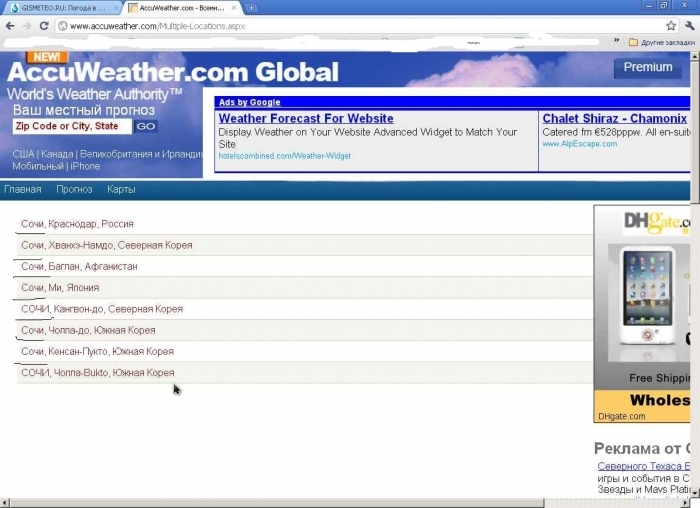The width and height of the screenshot is (700, 508).
Task: Open the Карты menu item
Action: 121,189
